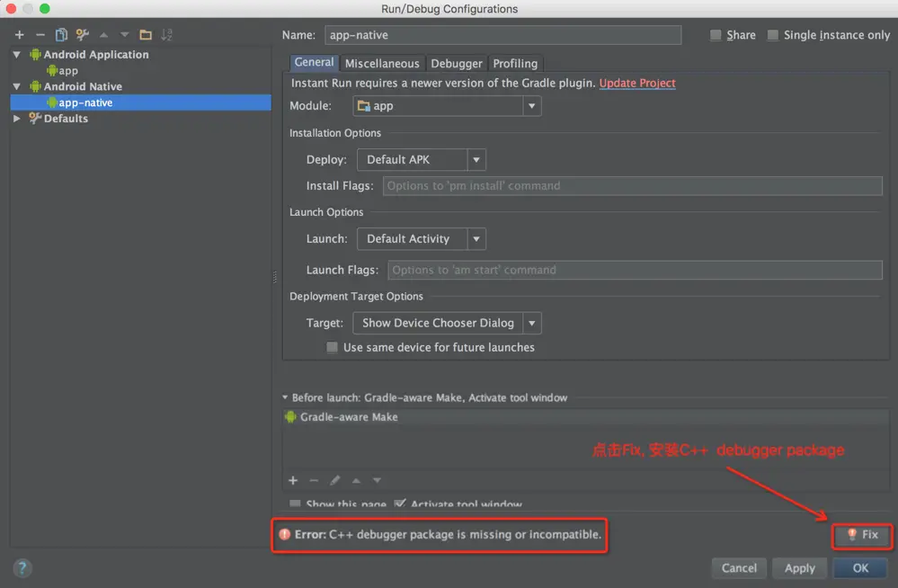
Task: Open the Profiling tab
Action: tap(515, 64)
